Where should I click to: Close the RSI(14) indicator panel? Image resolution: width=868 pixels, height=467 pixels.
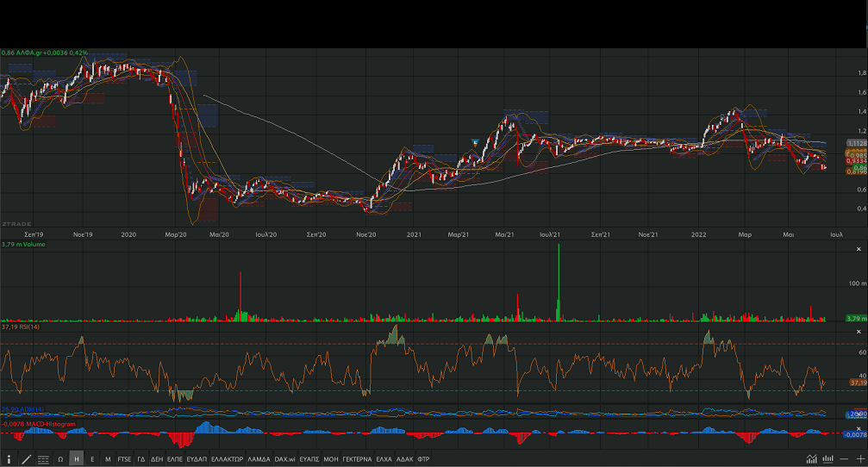point(859,332)
